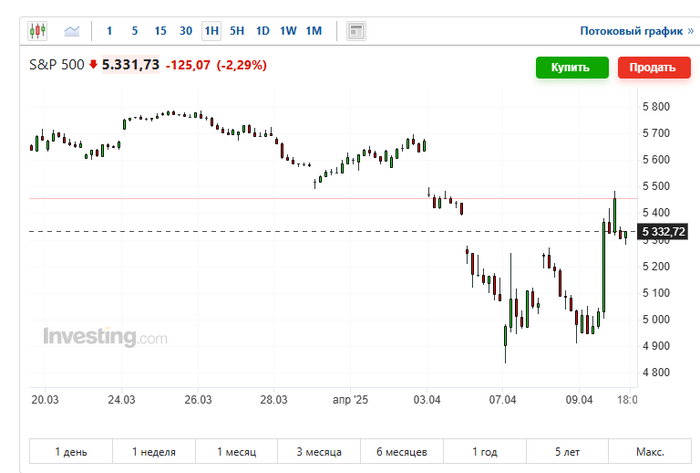
Task: Show the Макс. time range
Action: [x=650, y=452]
